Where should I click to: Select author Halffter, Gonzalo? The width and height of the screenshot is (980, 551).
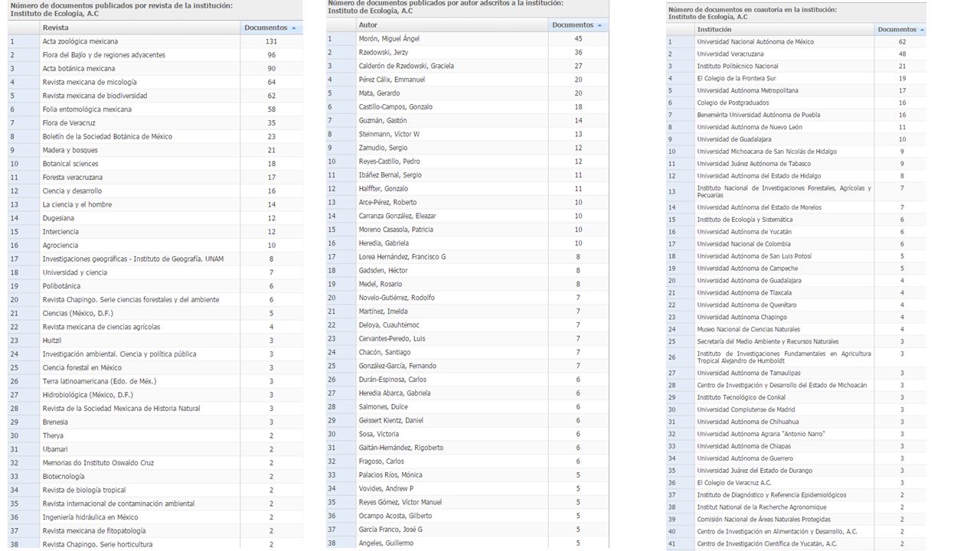[467, 189]
